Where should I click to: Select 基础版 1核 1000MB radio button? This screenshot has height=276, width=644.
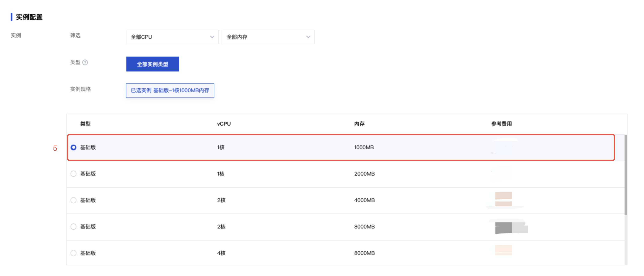[x=73, y=147]
